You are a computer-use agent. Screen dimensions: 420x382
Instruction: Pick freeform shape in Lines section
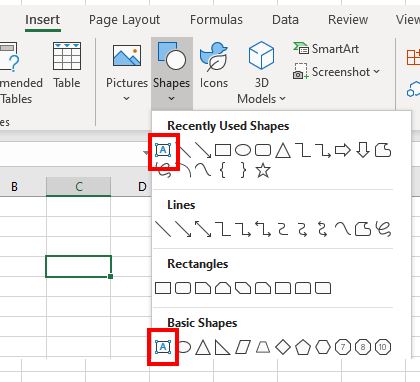tap(363, 229)
